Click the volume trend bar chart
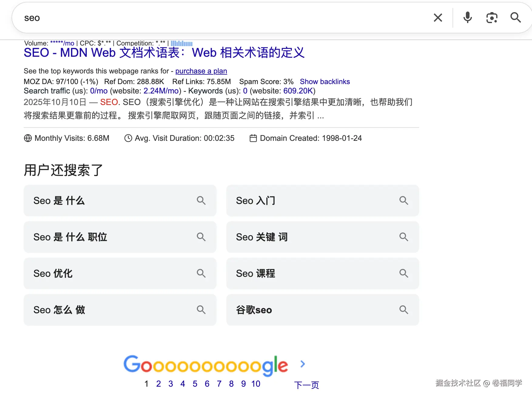 point(181,43)
